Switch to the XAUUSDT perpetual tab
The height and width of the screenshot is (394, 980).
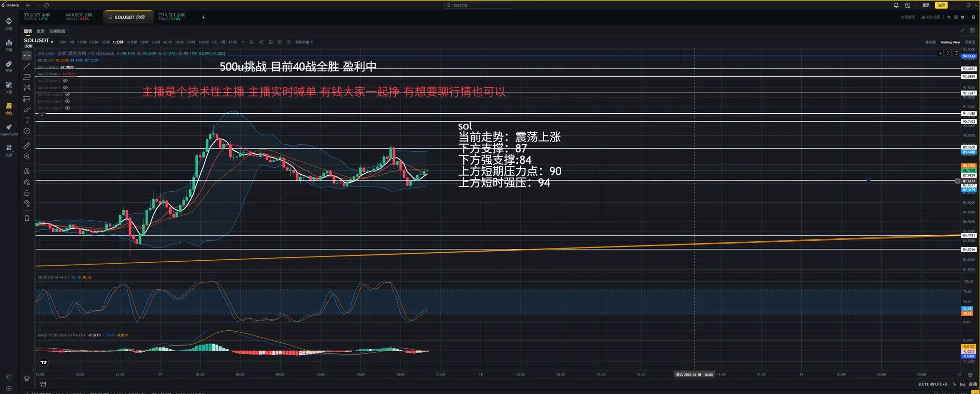pyautogui.click(x=79, y=17)
